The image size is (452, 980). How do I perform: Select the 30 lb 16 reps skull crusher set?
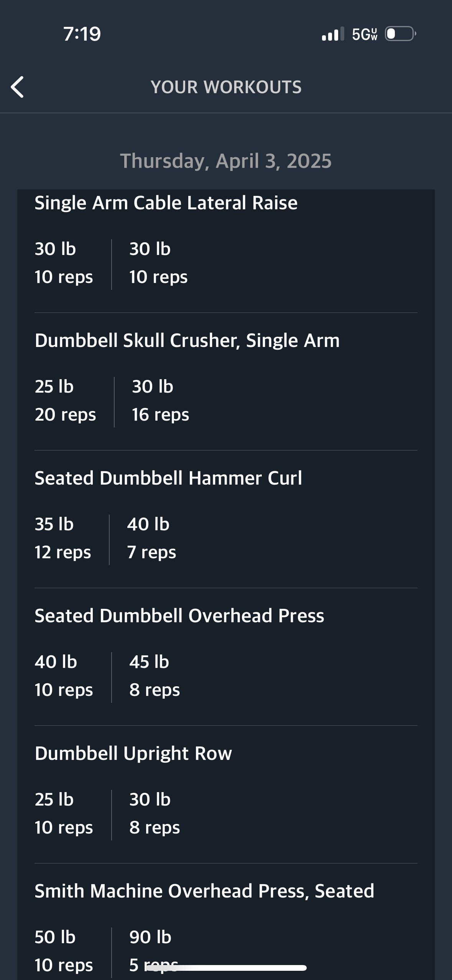pyautogui.click(x=161, y=401)
